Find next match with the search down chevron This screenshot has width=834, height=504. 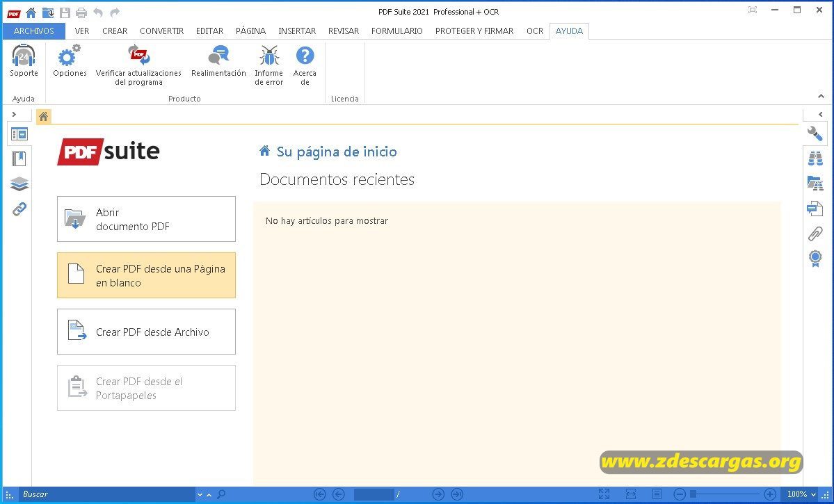click(x=200, y=495)
